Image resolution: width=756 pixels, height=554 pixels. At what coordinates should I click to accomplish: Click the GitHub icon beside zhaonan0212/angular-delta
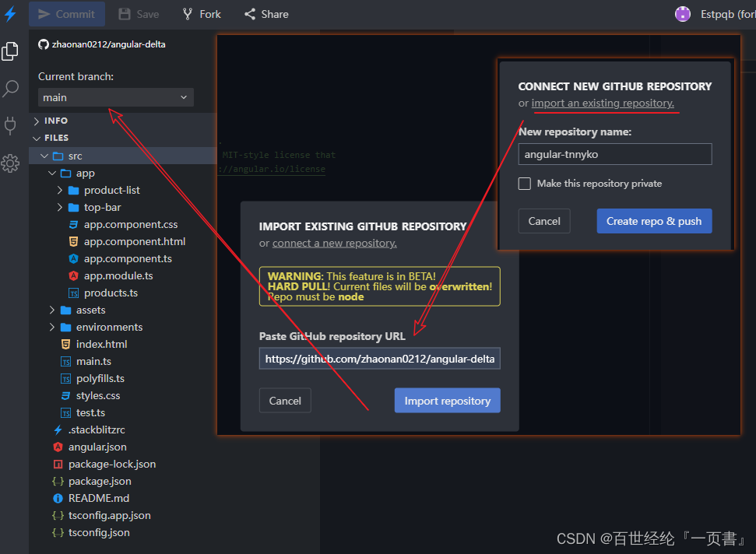44,44
